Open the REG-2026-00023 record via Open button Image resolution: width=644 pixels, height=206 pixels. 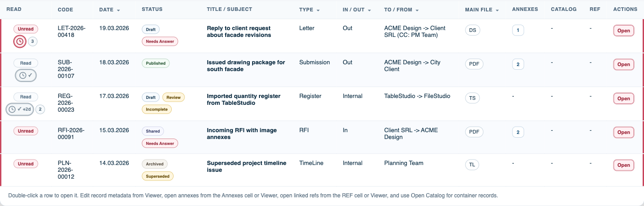(623, 98)
